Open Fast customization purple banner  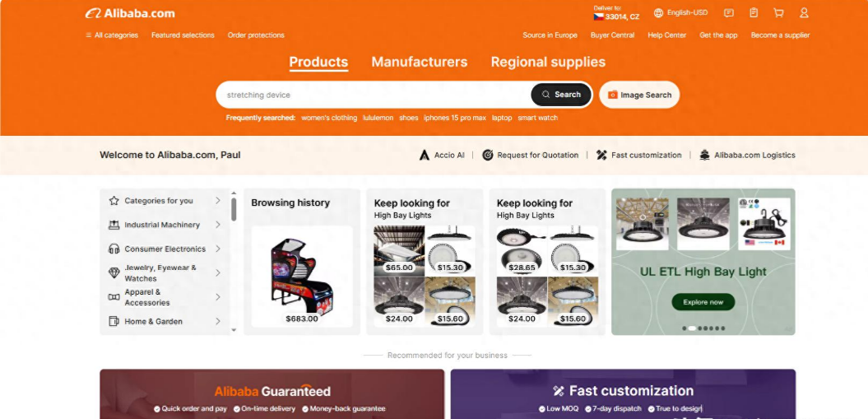point(623,394)
